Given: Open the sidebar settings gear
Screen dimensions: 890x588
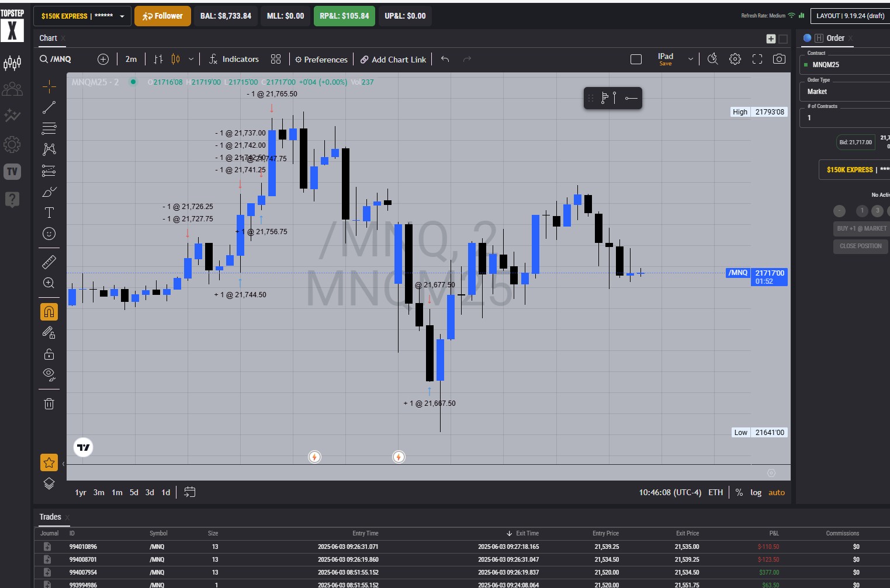Looking at the screenshot, I should 12,144.
